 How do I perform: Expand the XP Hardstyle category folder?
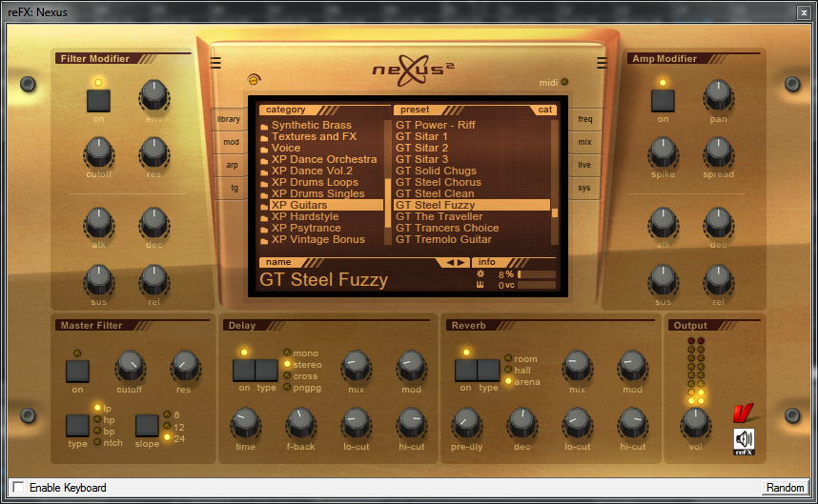click(264, 217)
